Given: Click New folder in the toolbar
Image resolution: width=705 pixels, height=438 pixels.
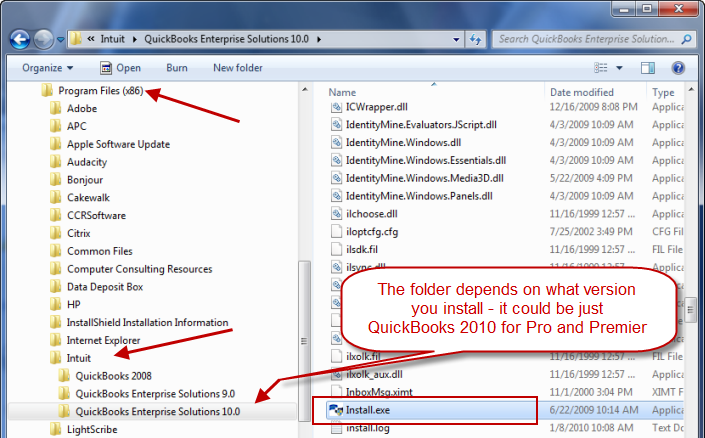Looking at the screenshot, I should tap(238, 68).
